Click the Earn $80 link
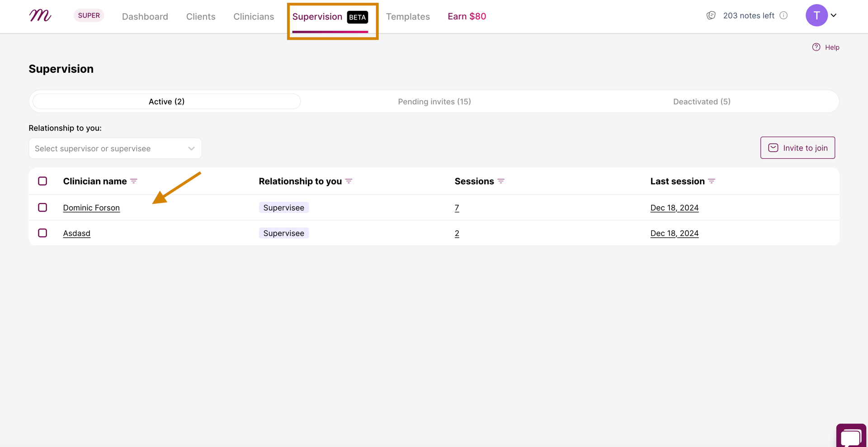The height and width of the screenshot is (447, 868). click(467, 16)
